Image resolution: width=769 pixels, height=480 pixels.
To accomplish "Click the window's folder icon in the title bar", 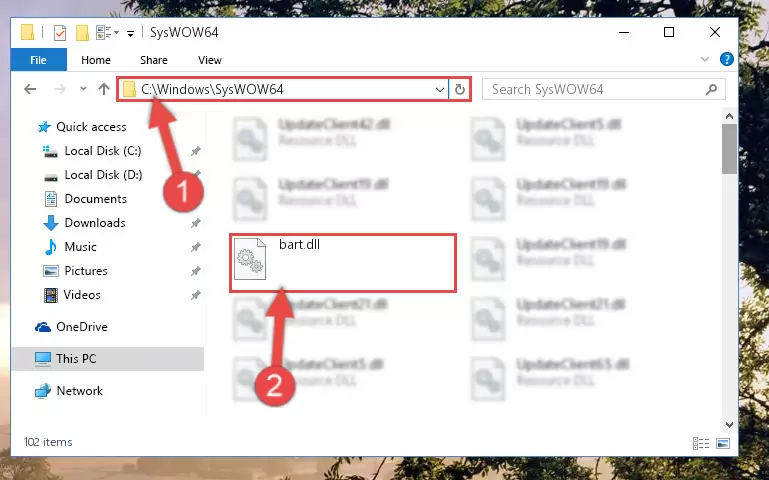I will point(27,33).
